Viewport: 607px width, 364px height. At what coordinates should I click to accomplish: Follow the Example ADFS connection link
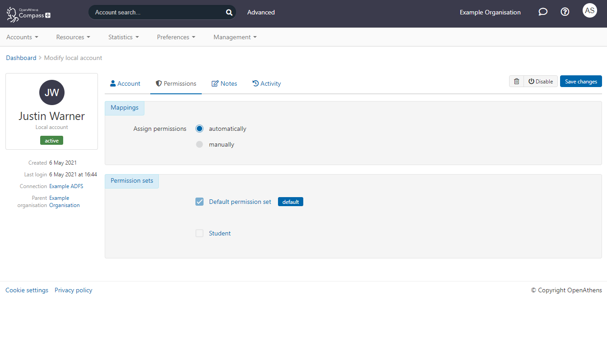point(66,186)
